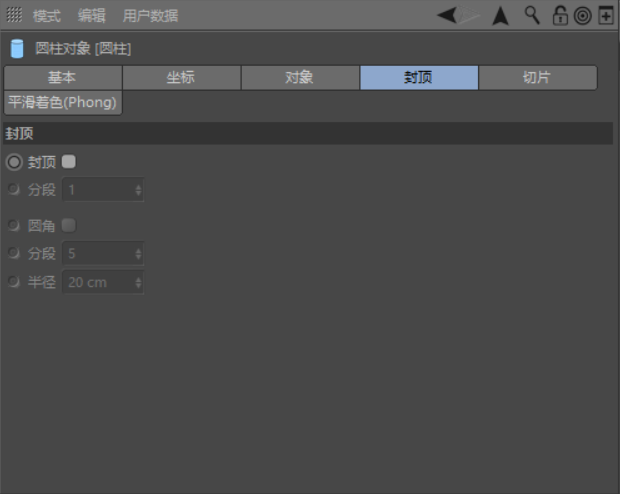This screenshot has width=620, height=494.
Task: Click the 分段 field showing 1
Action: click(x=103, y=190)
